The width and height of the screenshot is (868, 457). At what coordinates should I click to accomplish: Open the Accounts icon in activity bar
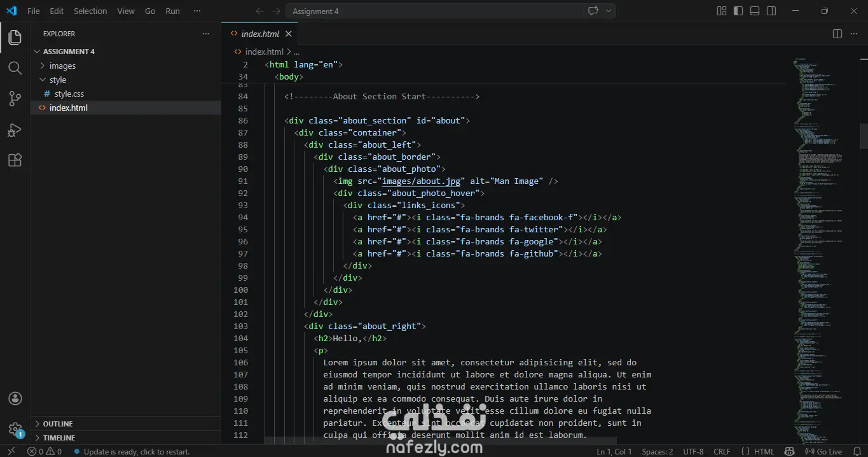15,398
